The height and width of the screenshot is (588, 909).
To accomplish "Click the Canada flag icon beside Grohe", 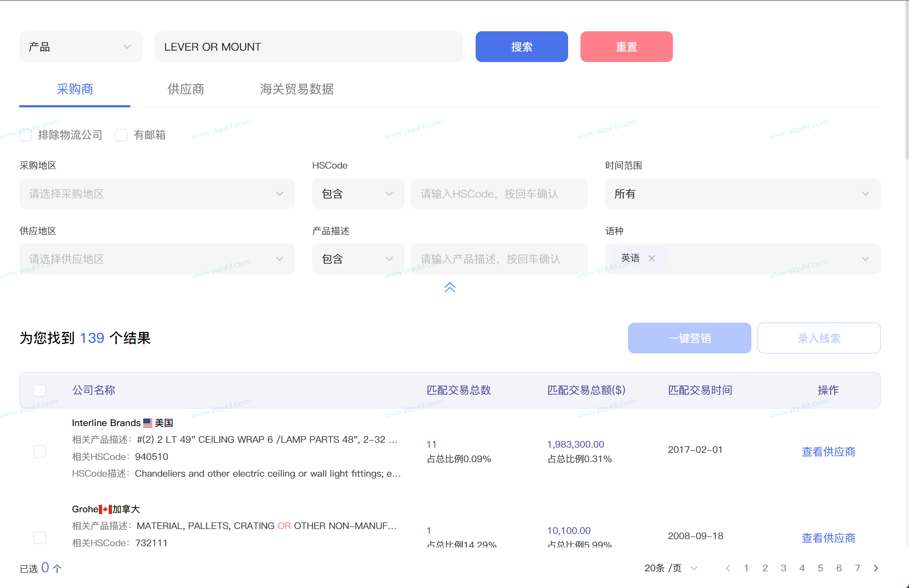I will 105,509.
